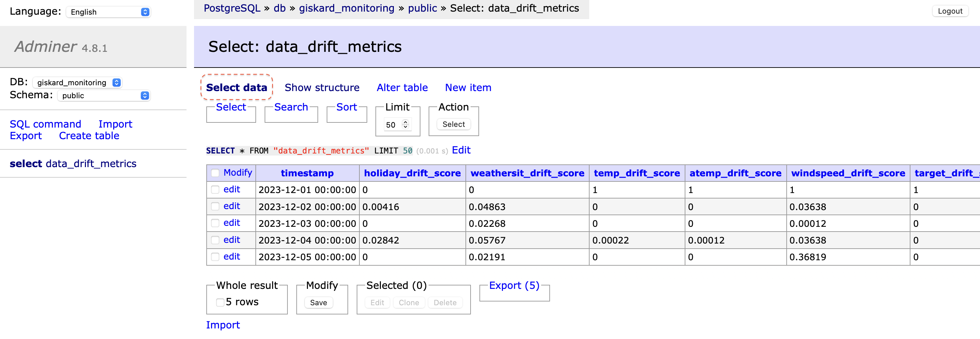
Task: Click the Clone button in Selected
Action: point(409,303)
